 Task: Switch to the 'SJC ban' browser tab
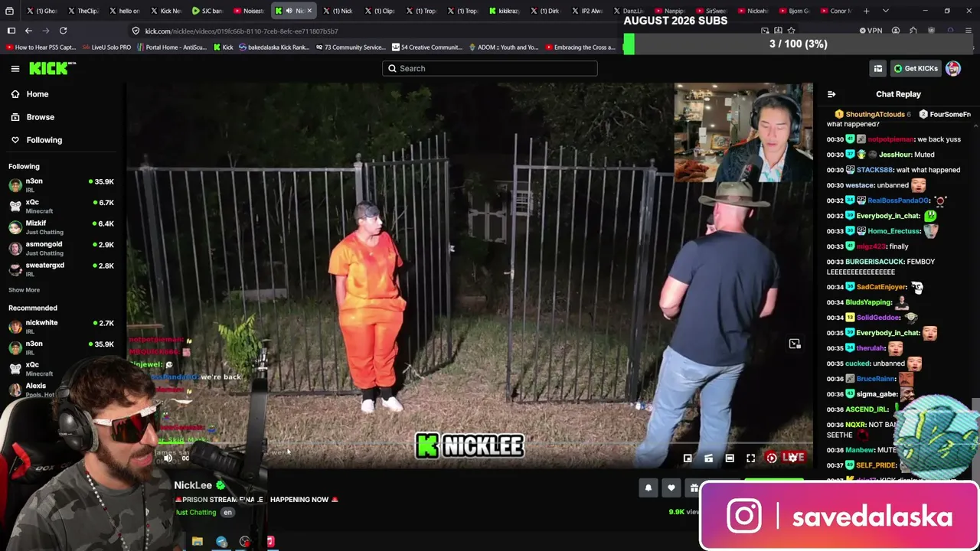click(x=207, y=11)
